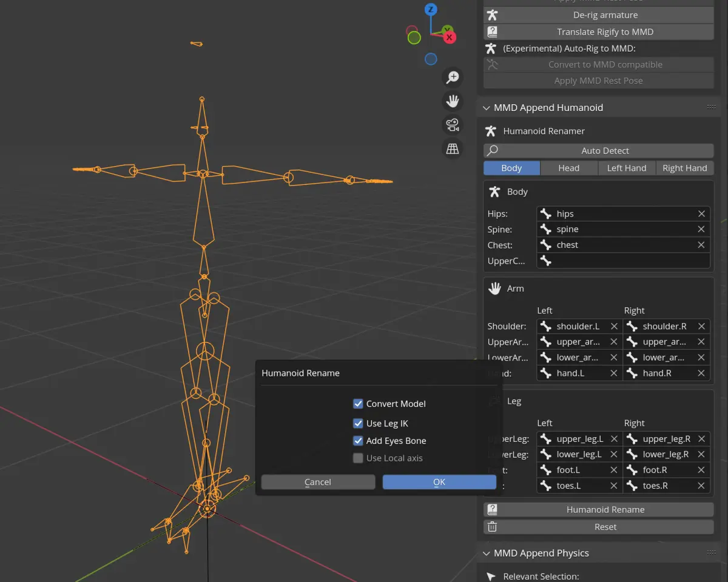Select the pan hand viewport icon

[453, 101]
